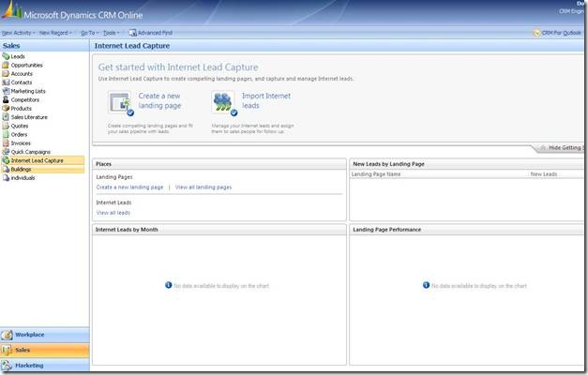The width and height of the screenshot is (588, 375).
Task: Click the Import Internet leads icon
Action: click(x=223, y=102)
